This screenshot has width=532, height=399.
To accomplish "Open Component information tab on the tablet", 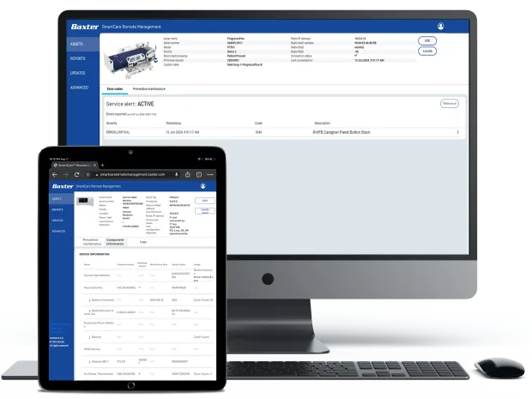I will point(115,242).
